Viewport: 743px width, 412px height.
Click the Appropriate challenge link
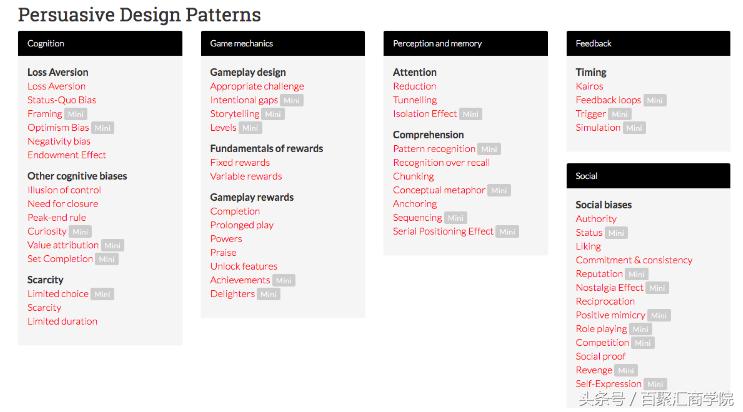coord(257,87)
